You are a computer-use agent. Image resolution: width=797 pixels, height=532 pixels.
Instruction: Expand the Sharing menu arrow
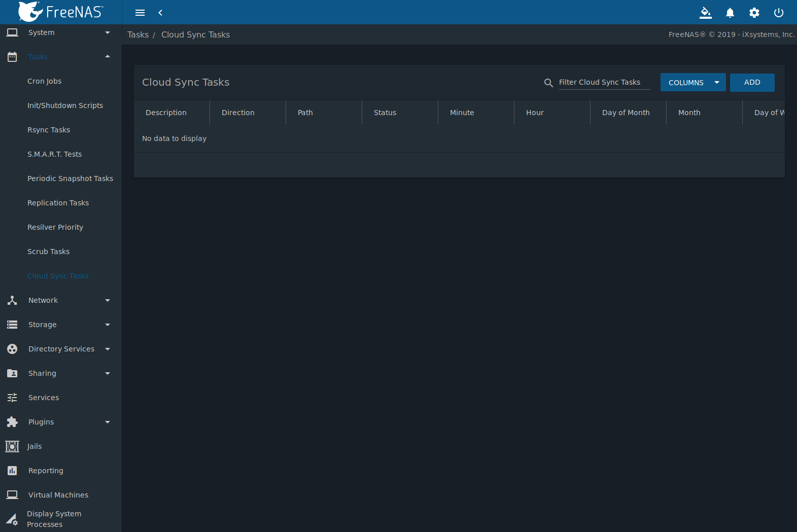coord(108,373)
